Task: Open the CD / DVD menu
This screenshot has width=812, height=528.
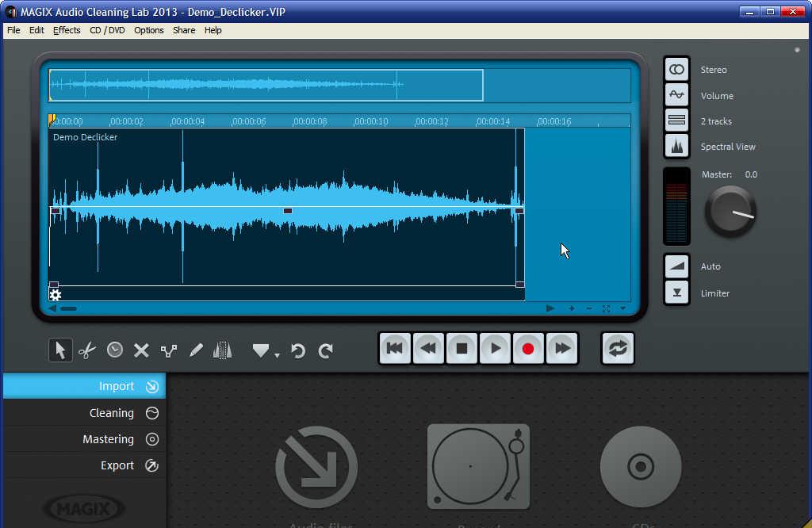Action: (107, 30)
